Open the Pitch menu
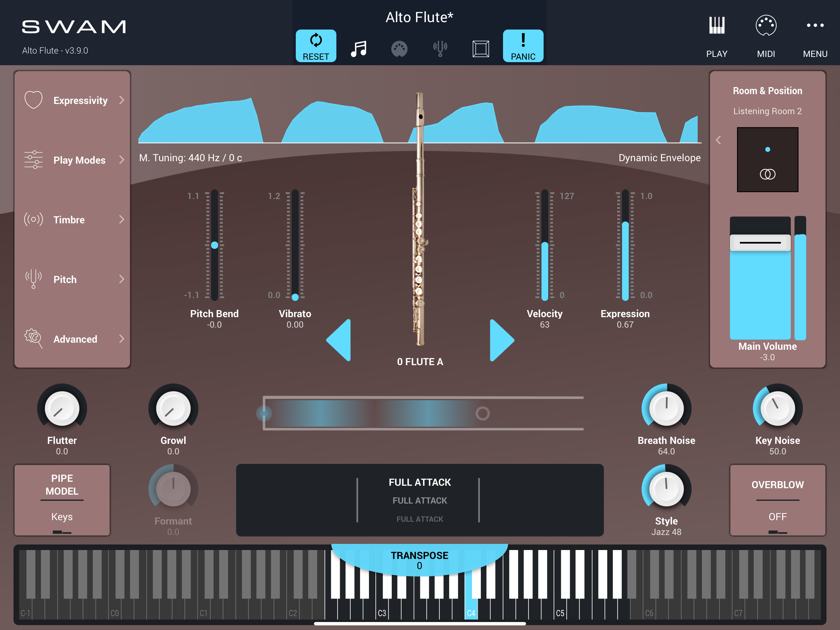 click(72, 279)
